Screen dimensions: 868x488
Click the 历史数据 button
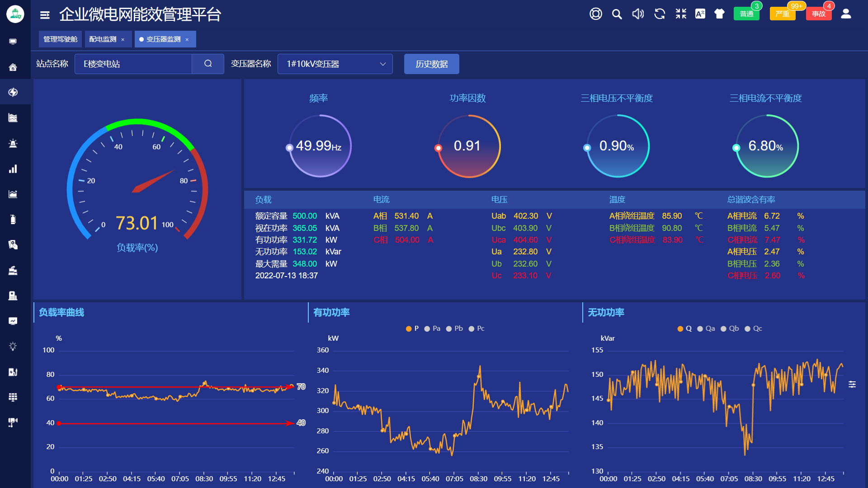[x=431, y=64]
